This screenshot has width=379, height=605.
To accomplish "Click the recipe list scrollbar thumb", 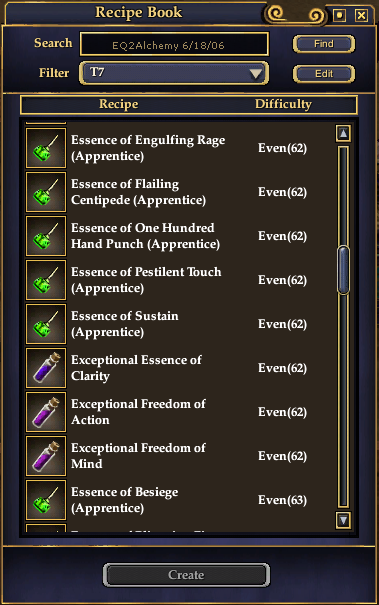I will tap(343, 270).
